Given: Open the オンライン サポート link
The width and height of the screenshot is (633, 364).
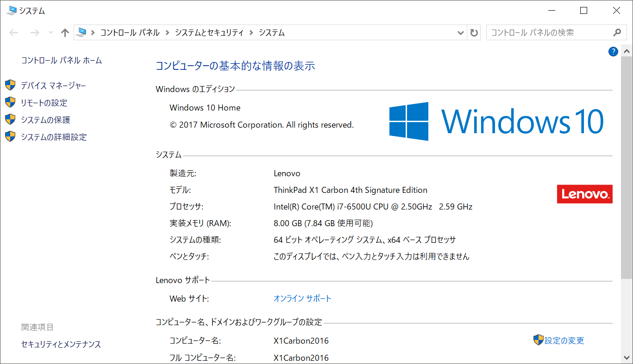Looking at the screenshot, I should click(302, 299).
